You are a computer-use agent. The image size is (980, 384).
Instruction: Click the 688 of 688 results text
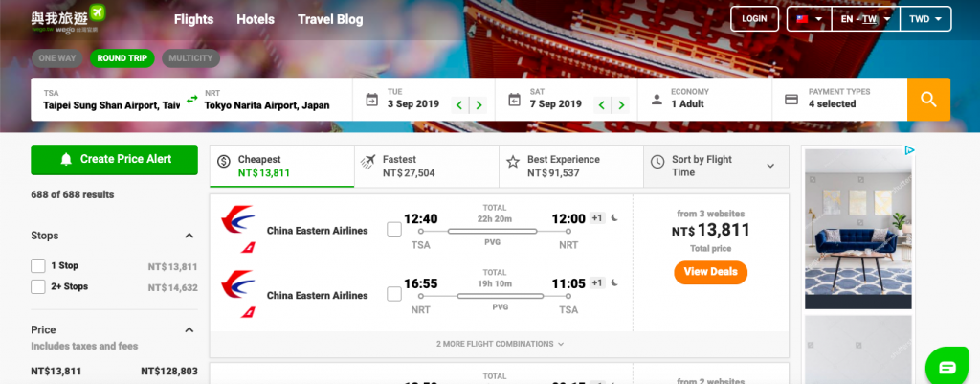tap(73, 194)
